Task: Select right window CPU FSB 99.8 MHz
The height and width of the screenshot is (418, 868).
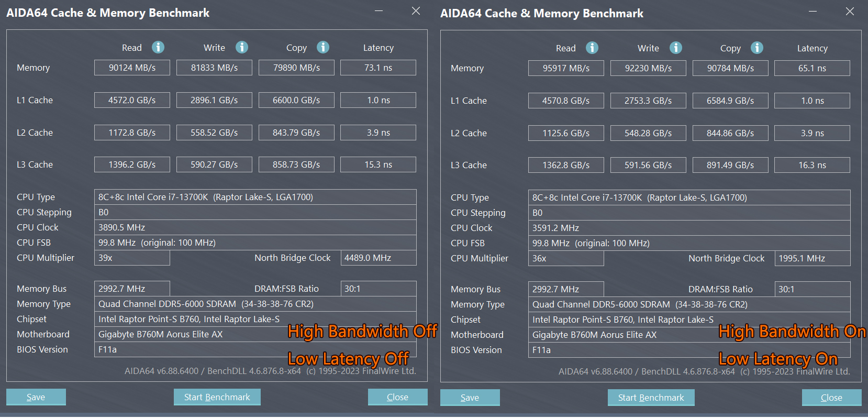Action: (689, 243)
